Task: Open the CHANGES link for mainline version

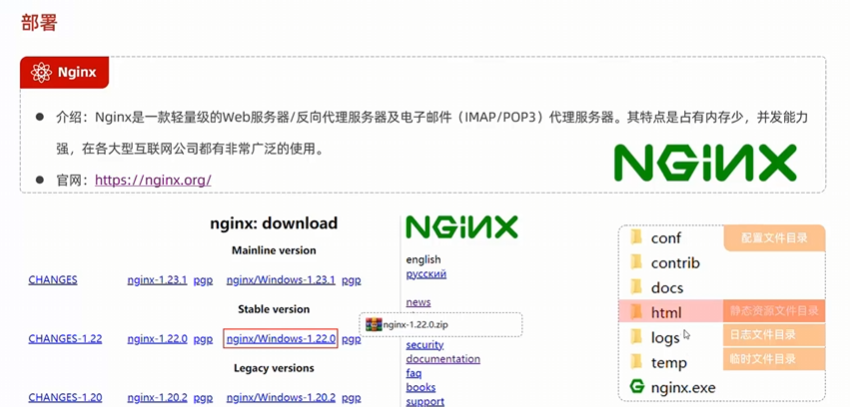Action: click(53, 280)
